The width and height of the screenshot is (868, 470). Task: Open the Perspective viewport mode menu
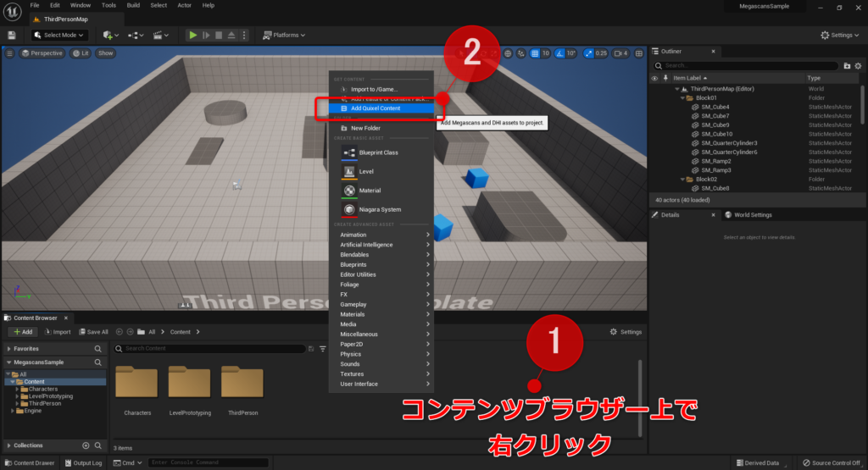point(42,53)
